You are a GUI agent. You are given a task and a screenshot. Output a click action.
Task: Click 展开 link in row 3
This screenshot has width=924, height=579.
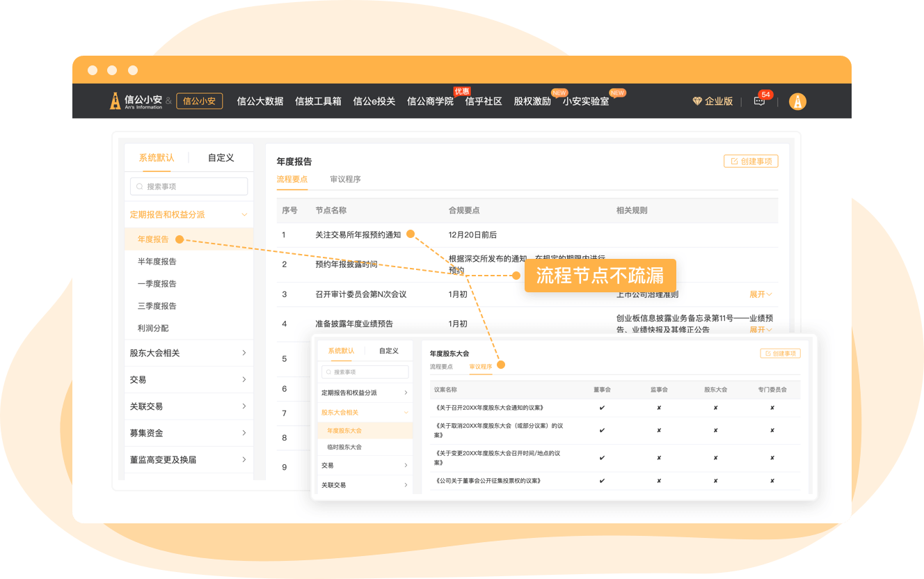point(760,294)
